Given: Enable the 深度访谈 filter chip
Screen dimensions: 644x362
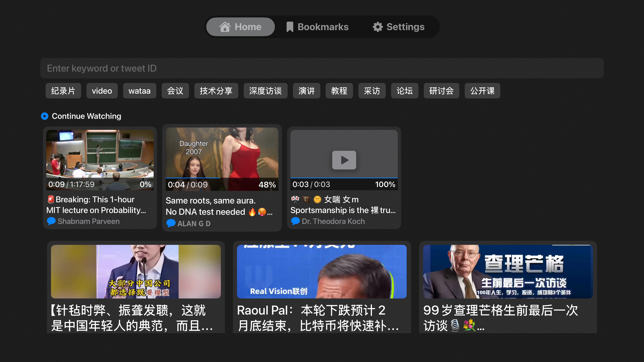Looking at the screenshot, I should [265, 91].
